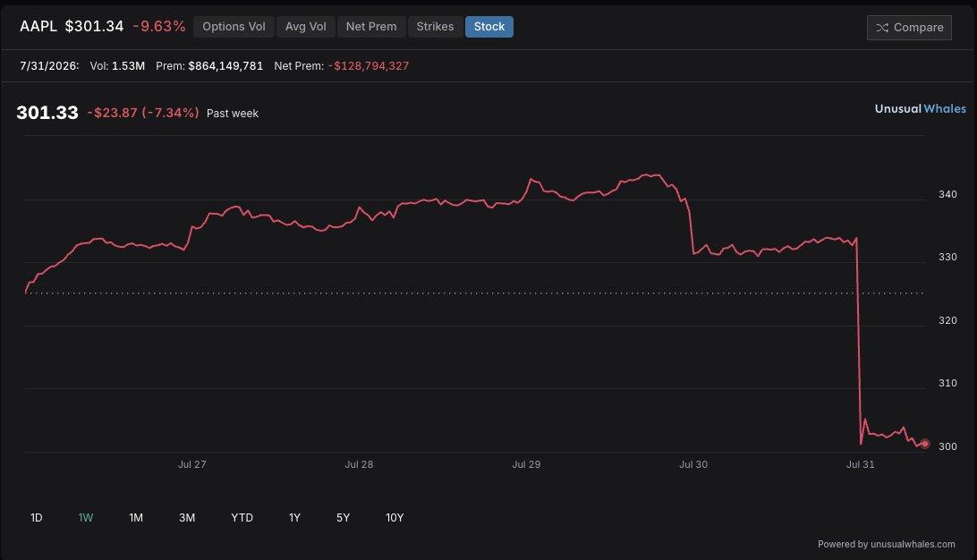The width and height of the screenshot is (977, 560).
Task: Select the 1W time range
Action: (x=85, y=518)
